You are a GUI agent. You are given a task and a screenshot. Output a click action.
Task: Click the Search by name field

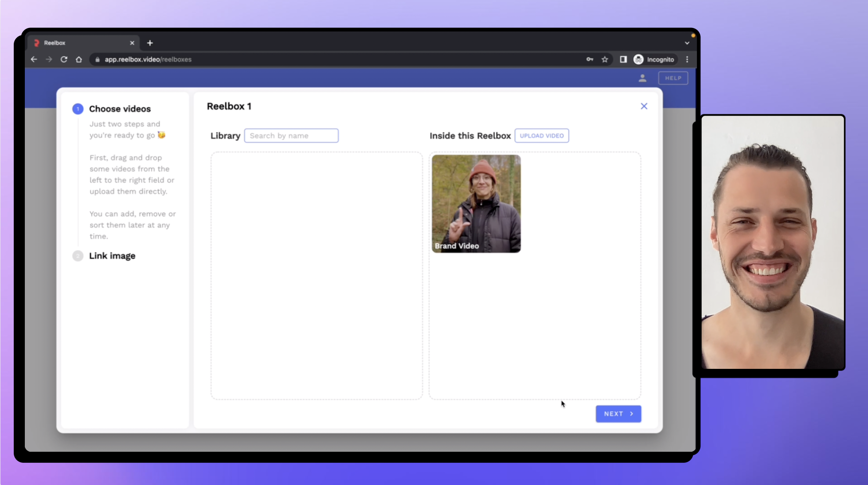pyautogui.click(x=291, y=136)
